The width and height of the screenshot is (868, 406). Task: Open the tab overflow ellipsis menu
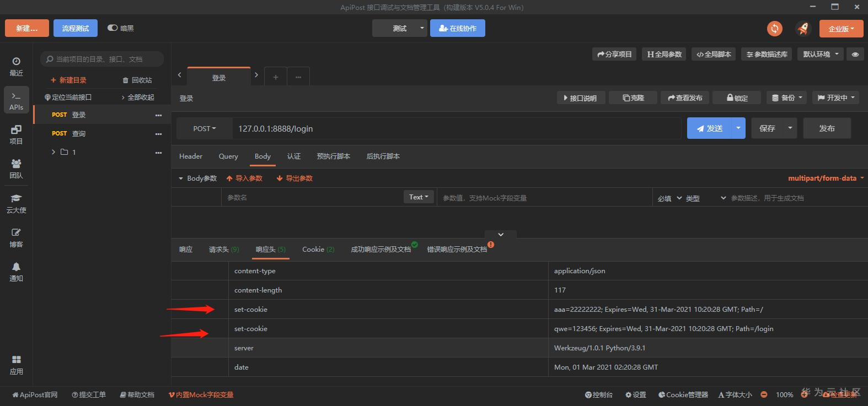point(298,77)
